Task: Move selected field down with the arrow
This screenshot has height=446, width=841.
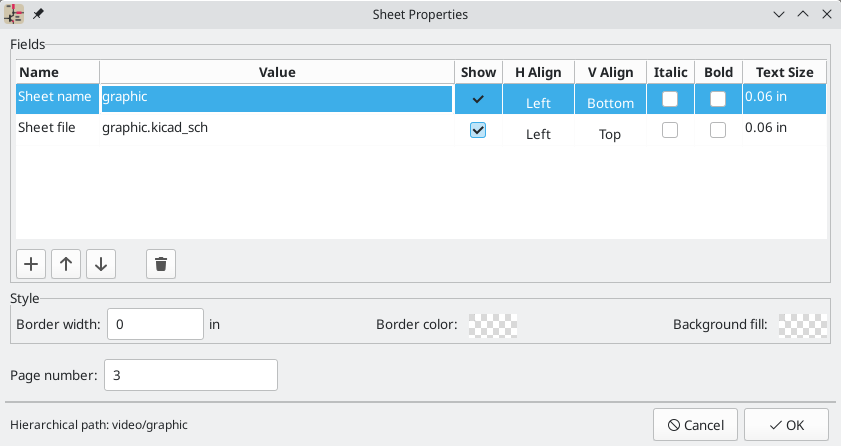Action: 101,264
